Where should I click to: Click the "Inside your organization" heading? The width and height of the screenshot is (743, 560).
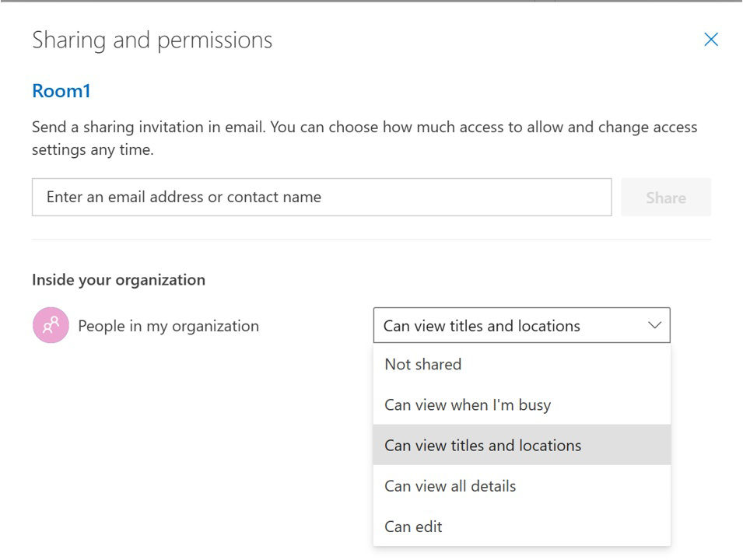[x=118, y=280]
